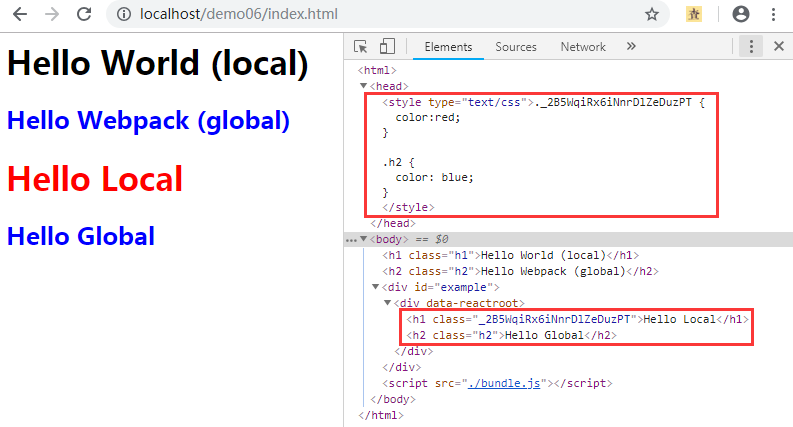Click the ".h2 {" selector text
Image resolution: width=793 pixels, height=427 pixels.
(x=399, y=162)
